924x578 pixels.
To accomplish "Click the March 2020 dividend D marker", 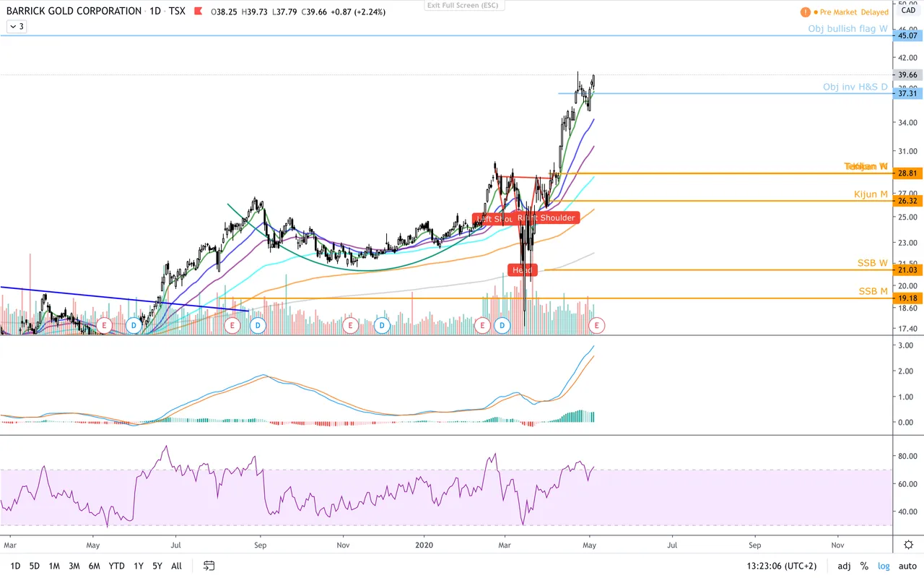I will pos(502,326).
